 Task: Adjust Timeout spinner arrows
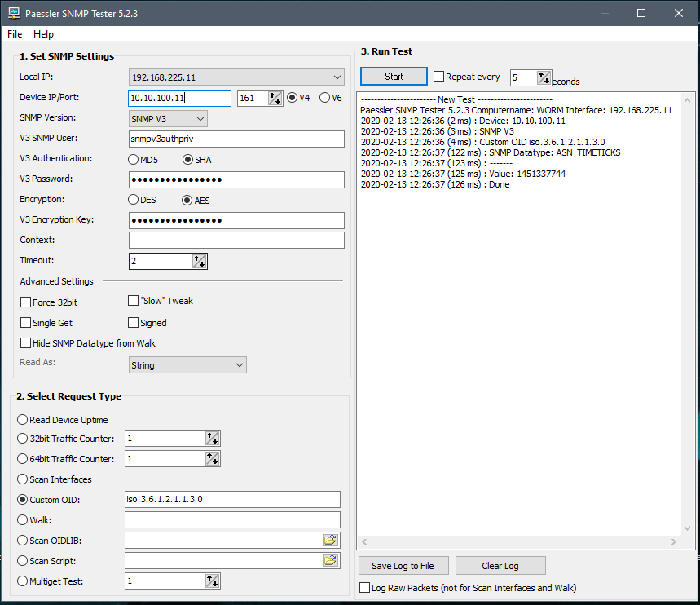(200, 261)
